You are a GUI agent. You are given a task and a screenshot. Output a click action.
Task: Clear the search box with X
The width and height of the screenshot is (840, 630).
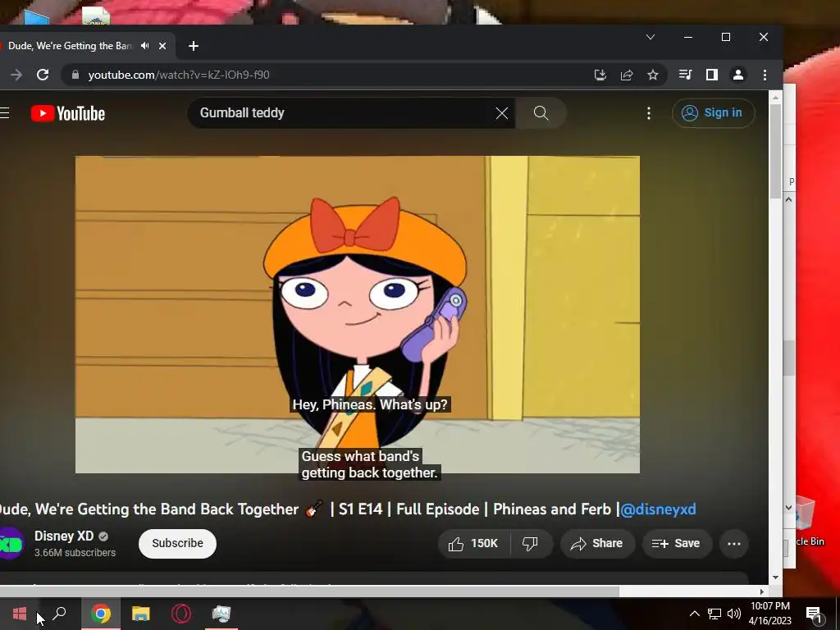pos(502,113)
